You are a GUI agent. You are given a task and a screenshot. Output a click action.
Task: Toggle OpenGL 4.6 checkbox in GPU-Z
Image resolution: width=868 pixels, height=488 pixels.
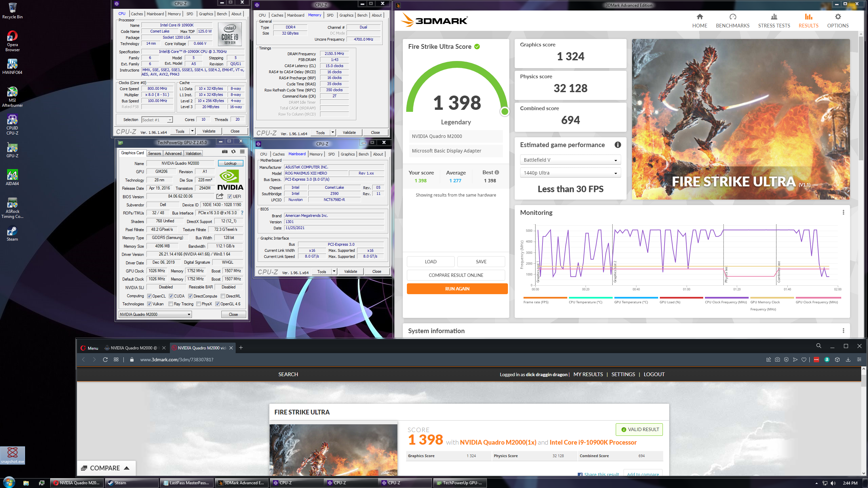pos(217,304)
